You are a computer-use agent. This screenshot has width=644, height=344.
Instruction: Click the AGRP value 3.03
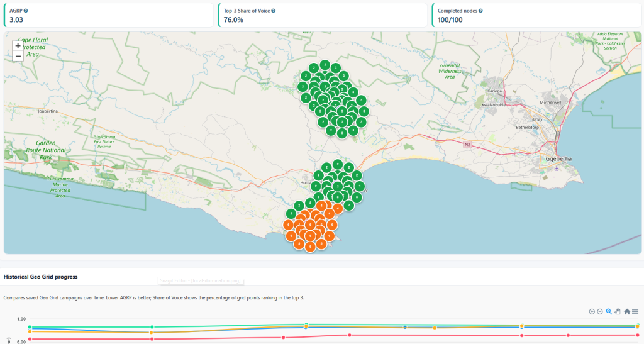point(16,19)
